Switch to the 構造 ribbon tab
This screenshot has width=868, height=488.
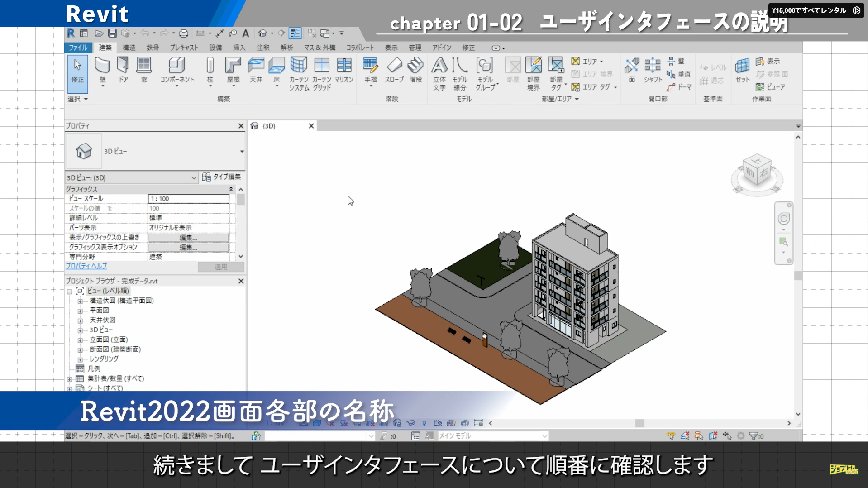click(x=129, y=48)
